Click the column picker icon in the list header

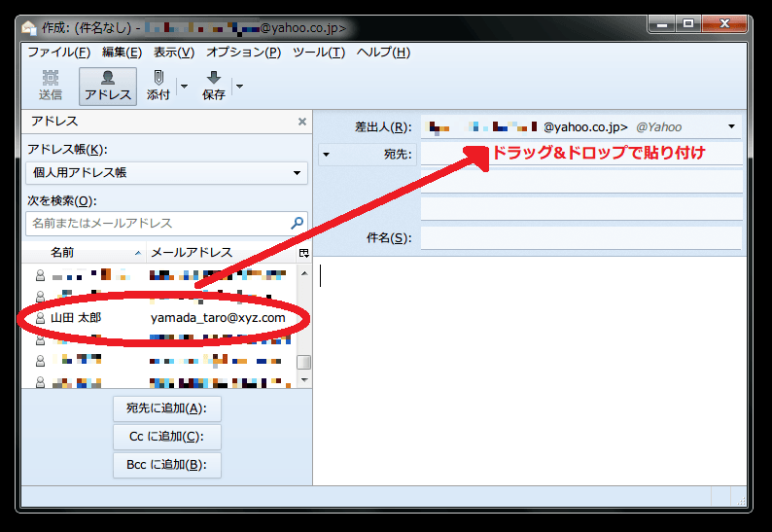click(303, 253)
